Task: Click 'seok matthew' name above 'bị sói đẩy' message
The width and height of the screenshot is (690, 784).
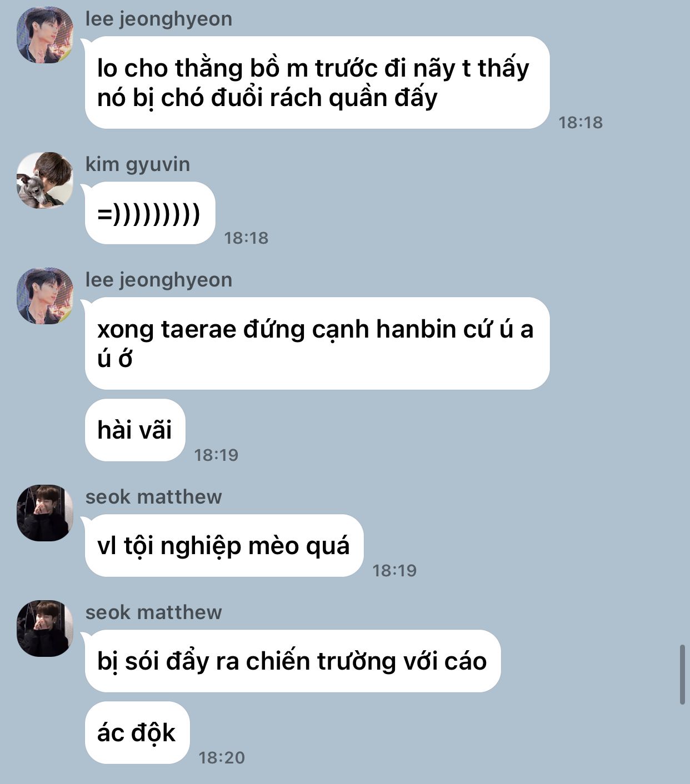Action: 153,612
